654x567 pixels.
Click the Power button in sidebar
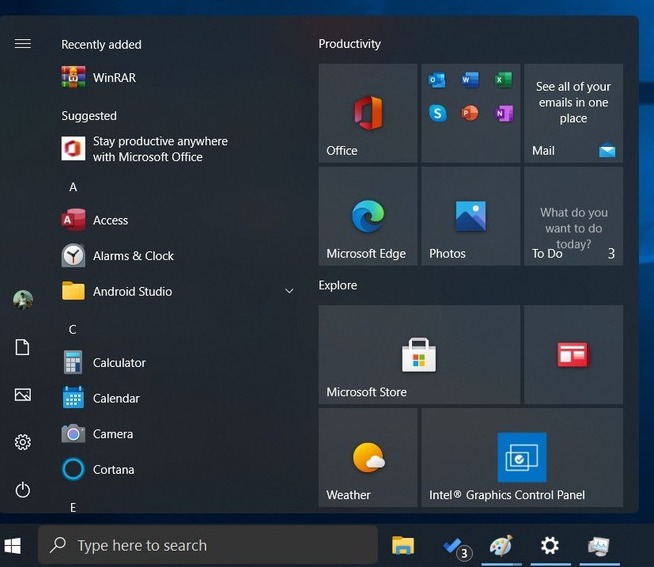tap(23, 489)
